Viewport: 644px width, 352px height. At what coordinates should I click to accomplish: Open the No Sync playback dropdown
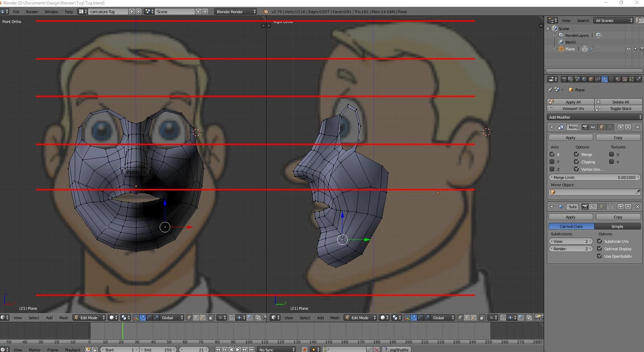[x=276, y=350]
